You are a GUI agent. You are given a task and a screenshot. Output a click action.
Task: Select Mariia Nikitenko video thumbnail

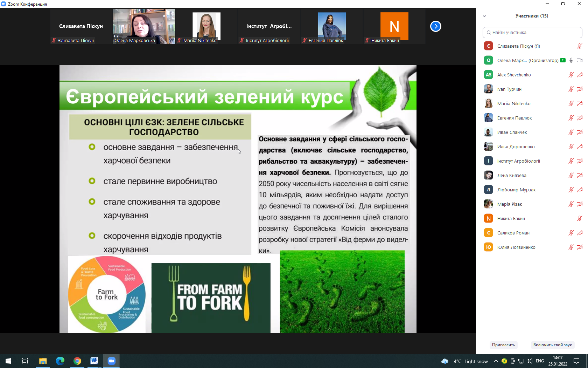206,26
